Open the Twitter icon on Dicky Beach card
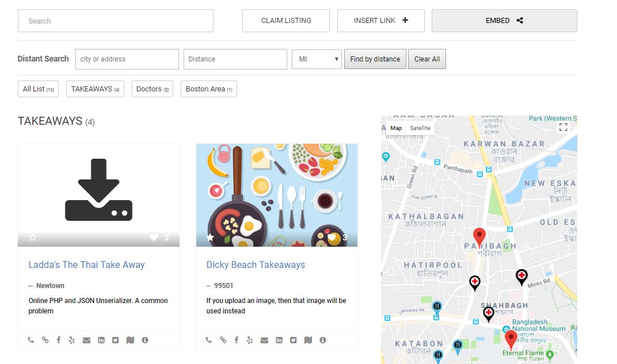Screen dimensions: 617x364 pos(293,340)
